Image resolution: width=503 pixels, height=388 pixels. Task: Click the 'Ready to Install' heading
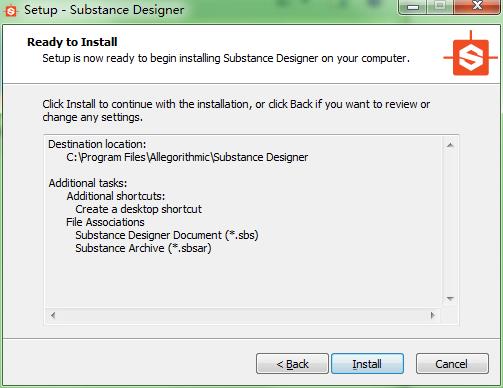[72, 42]
